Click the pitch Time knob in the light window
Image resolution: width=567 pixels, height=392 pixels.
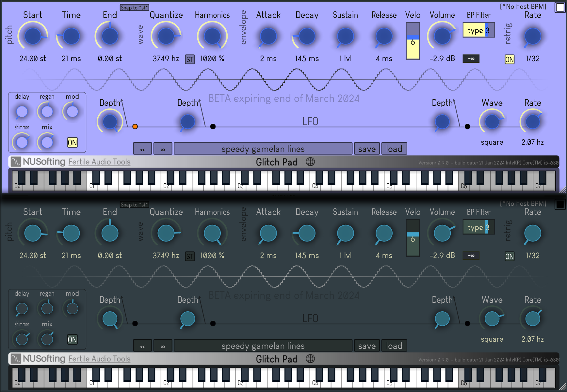coord(71,36)
